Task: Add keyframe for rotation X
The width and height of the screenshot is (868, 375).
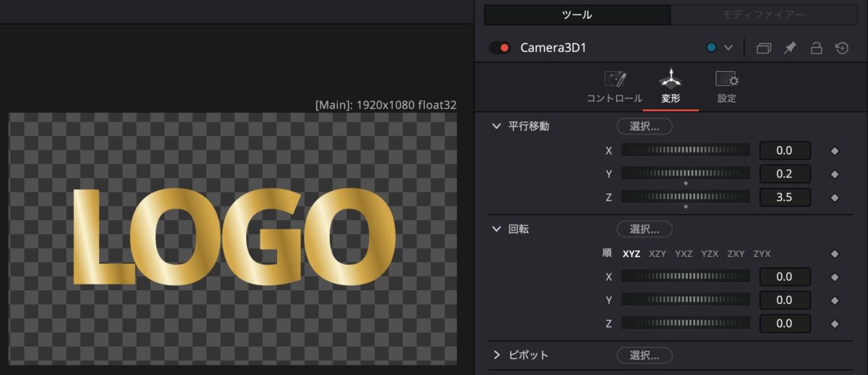Action: 835,277
